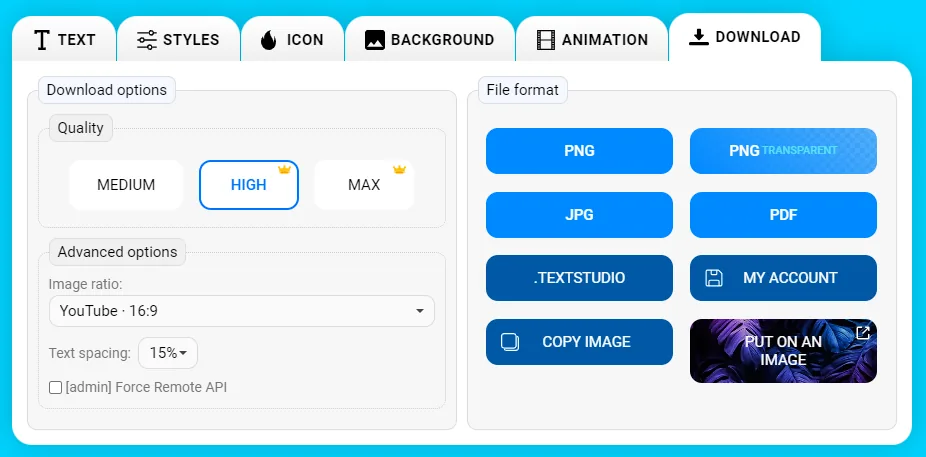
Task: Click the File format label
Action: 523,90
